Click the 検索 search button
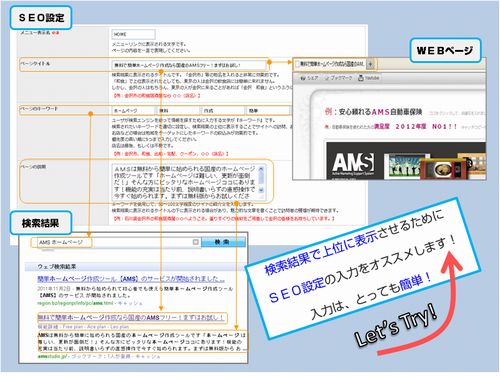 [x=223, y=242]
